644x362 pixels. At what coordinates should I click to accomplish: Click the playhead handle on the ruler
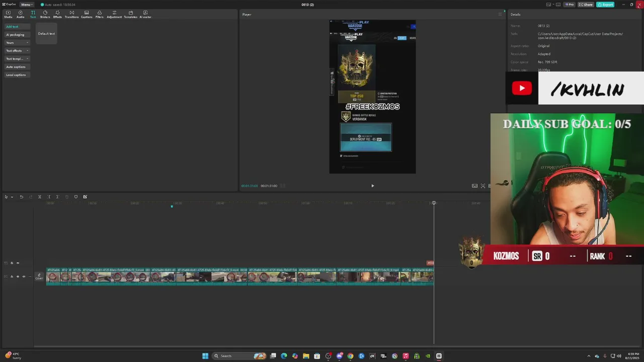coord(434,203)
